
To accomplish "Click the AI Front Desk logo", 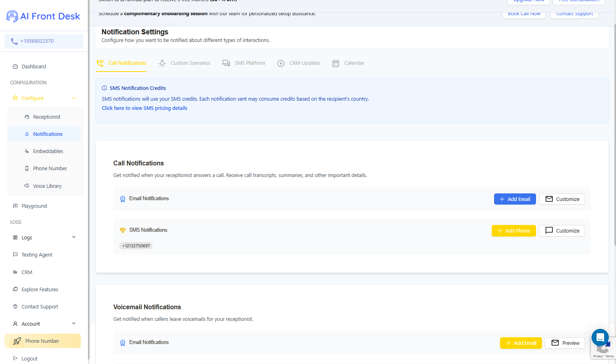I will (43, 16).
